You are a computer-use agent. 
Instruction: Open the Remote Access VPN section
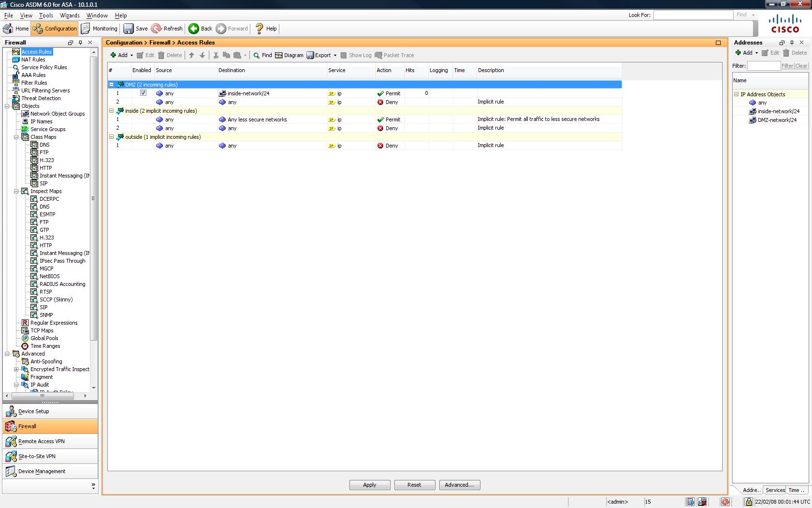pyautogui.click(x=50, y=441)
